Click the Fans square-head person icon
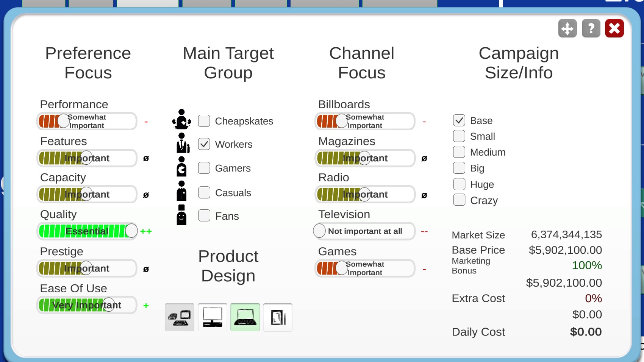This screenshot has width=644, height=362. coord(181,215)
